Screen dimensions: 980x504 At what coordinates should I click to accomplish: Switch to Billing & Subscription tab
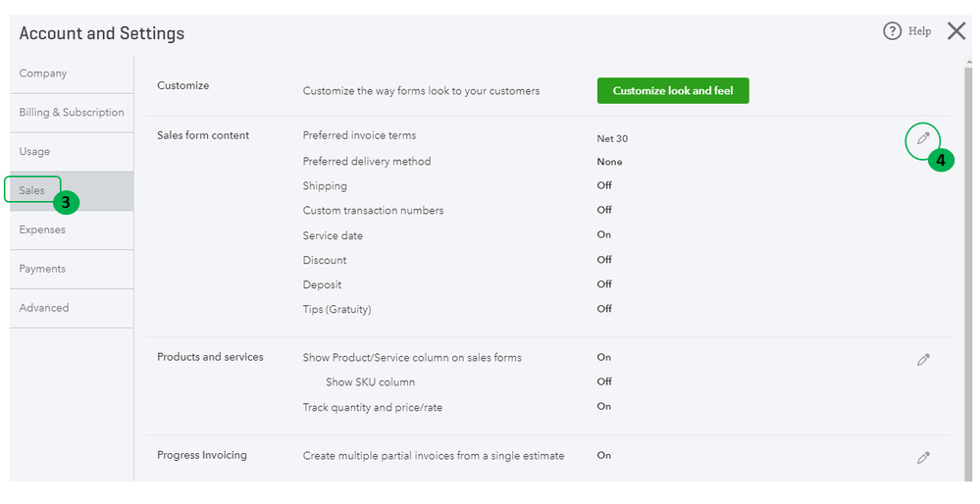coord(72,113)
